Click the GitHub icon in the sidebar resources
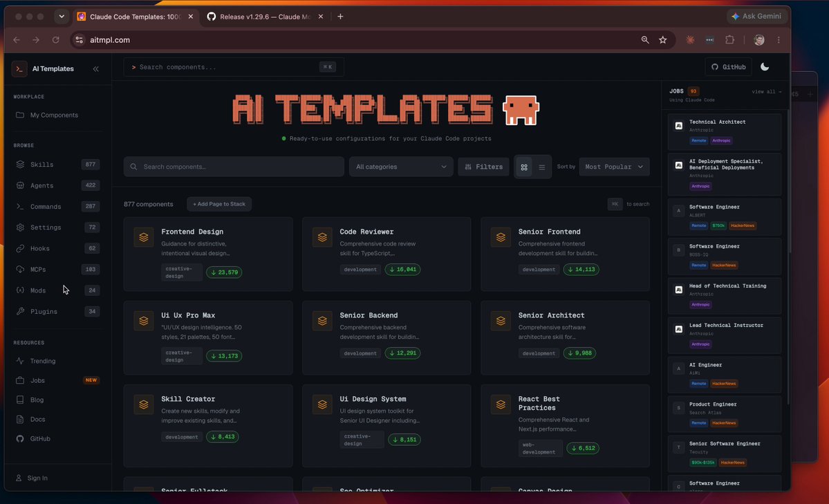Image resolution: width=829 pixels, height=504 pixels. [20, 439]
